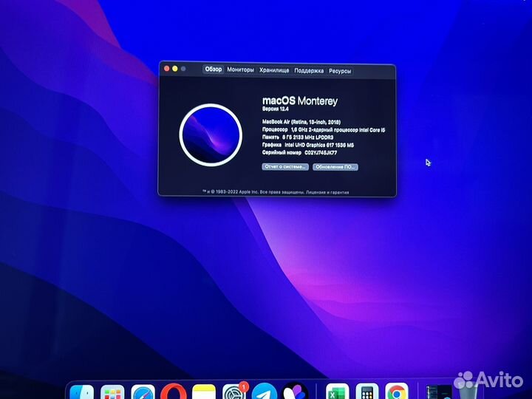This screenshot has height=399, width=532.
Task: Click the greyed-out zoom window button
Action: [183, 69]
